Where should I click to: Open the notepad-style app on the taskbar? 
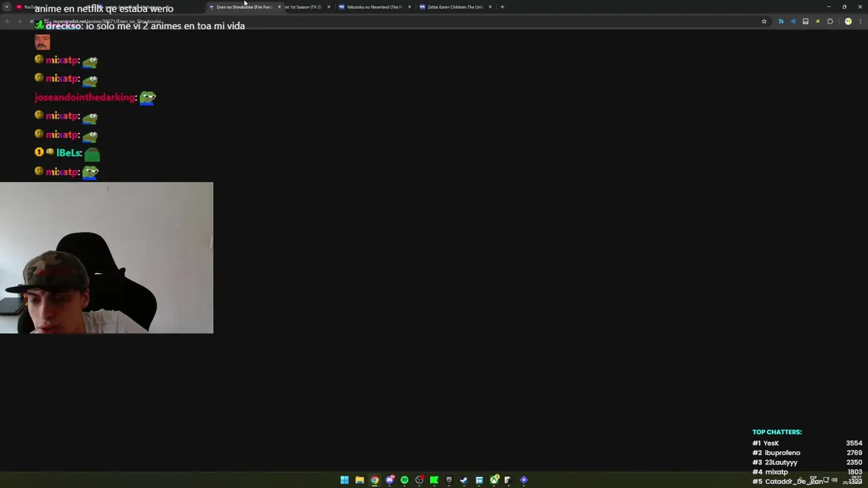507,480
